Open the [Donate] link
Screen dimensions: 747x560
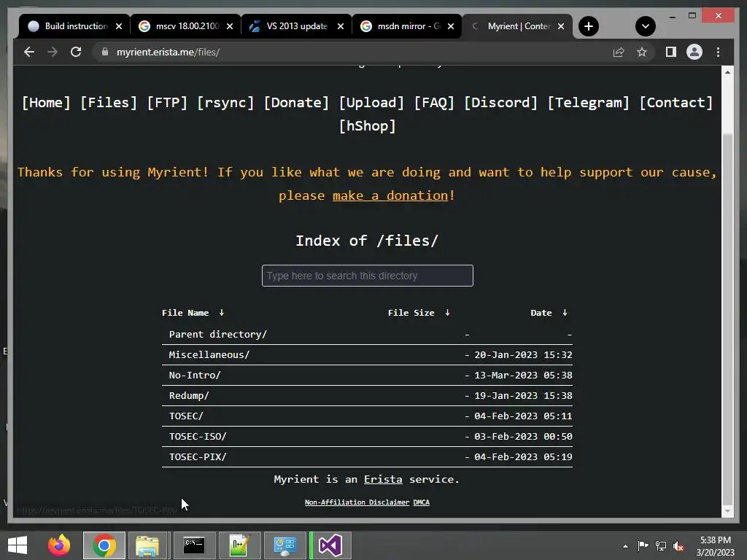coord(296,102)
